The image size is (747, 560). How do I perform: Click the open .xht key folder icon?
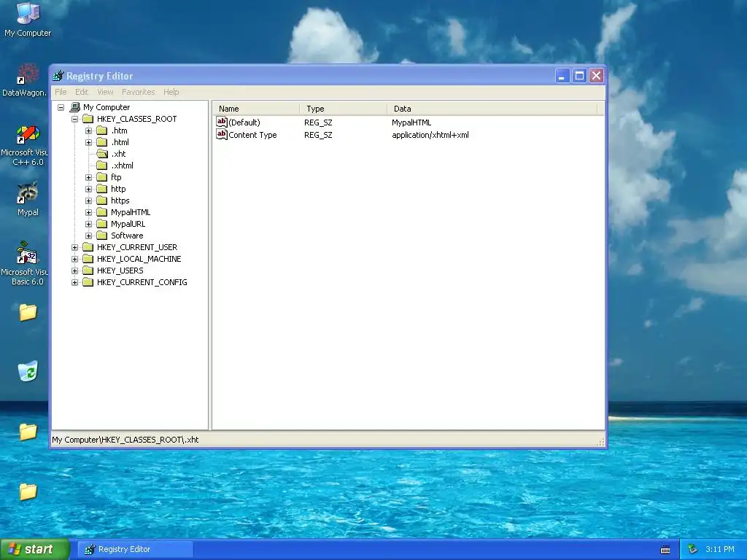(x=102, y=154)
